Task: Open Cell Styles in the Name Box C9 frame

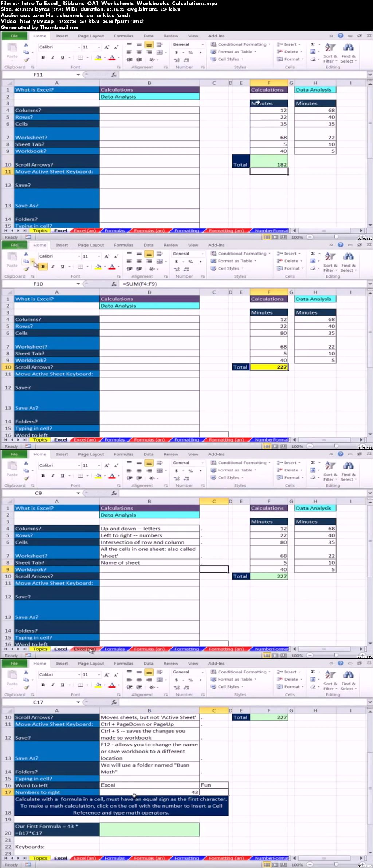Action: click(x=227, y=478)
